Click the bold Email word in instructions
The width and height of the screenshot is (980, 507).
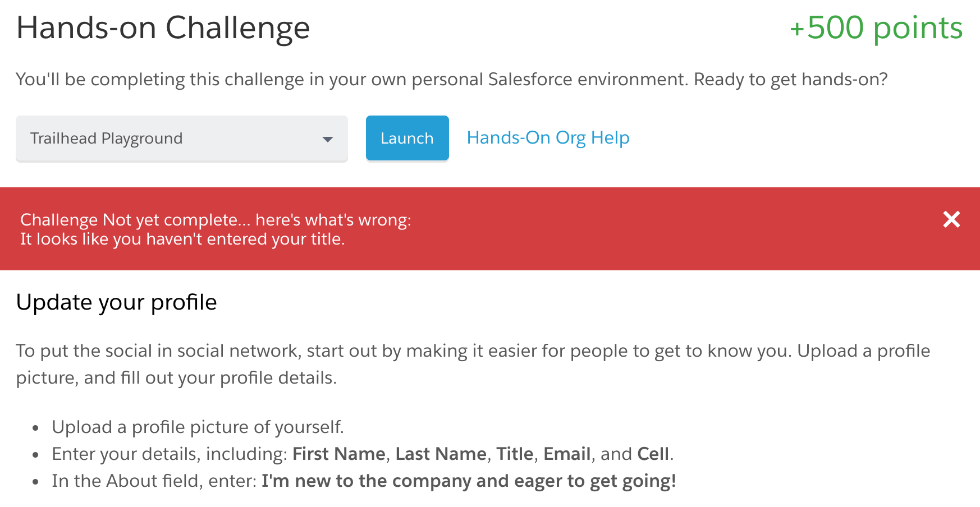pyautogui.click(x=567, y=454)
